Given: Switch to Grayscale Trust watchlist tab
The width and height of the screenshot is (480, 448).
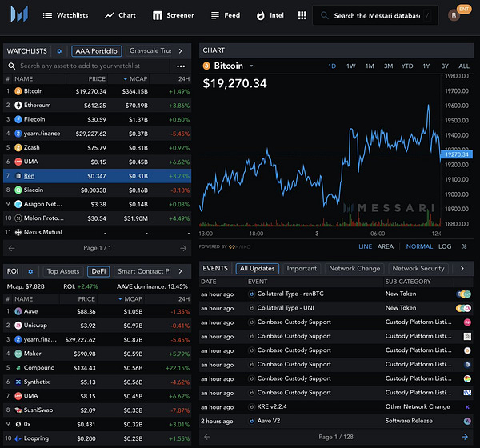Looking at the screenshot, I should pos(150,51).
